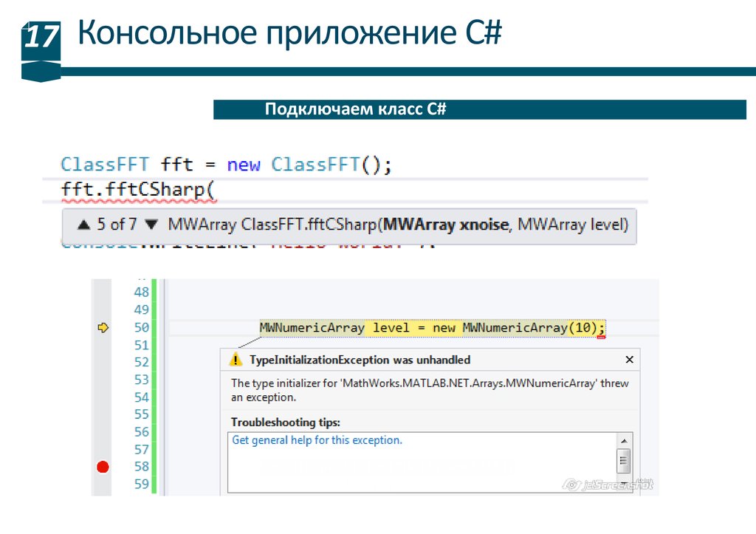Screen dimensions: 756x534
Task: Click the red breakpoint on line 58
Action: click(103, 467)
